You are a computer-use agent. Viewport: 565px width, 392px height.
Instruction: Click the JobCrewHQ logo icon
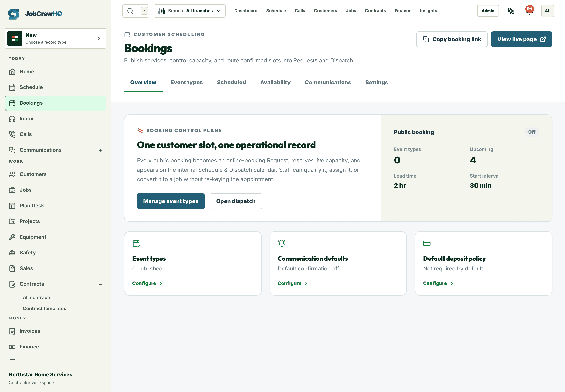pos(14,14)
